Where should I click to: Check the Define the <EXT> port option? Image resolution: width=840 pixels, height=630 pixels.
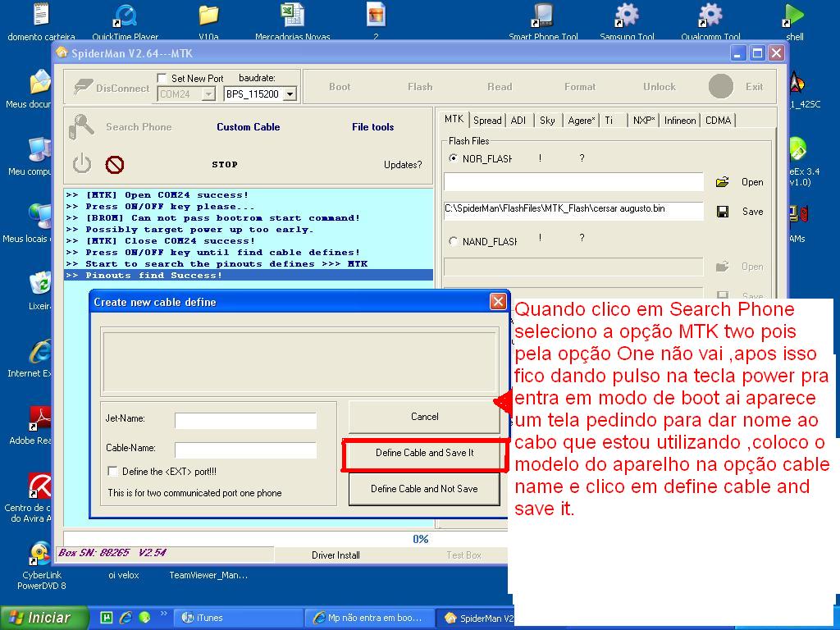113,472
